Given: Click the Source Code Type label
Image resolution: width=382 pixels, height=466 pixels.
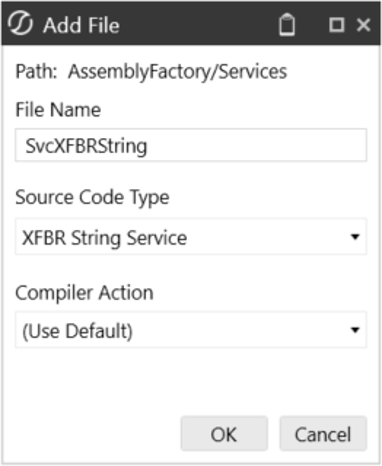Looking at the screenshot, I should click(x=92, y=197).
